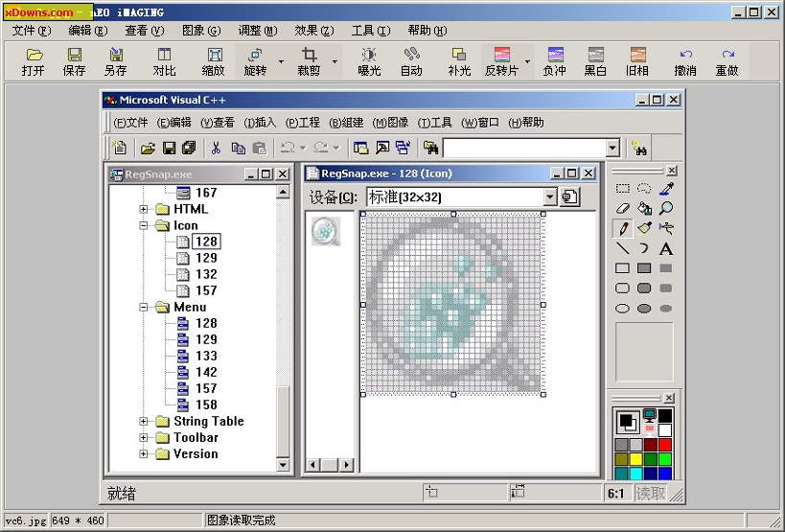Apply the 曝光 (Exposure) adjustment
Viewport: 785px width, 532px height.
pyautogui.click(x=369, y=61)
